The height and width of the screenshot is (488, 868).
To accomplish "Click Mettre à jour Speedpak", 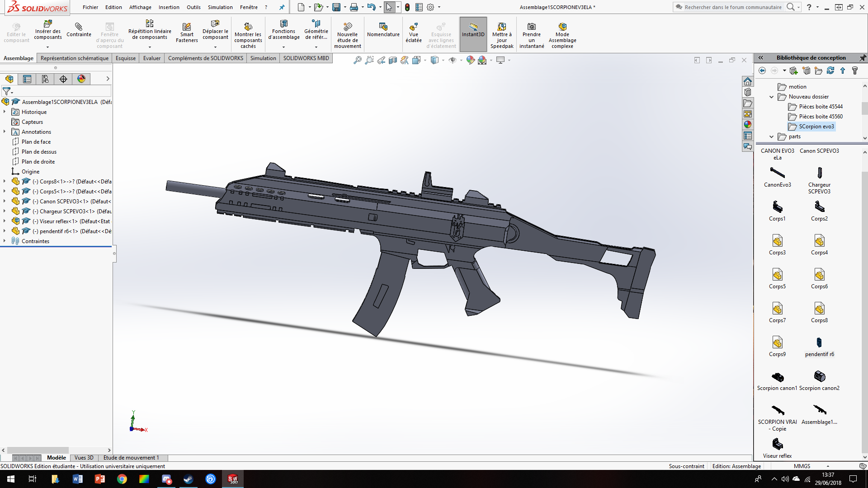I will tap(502, 35).
